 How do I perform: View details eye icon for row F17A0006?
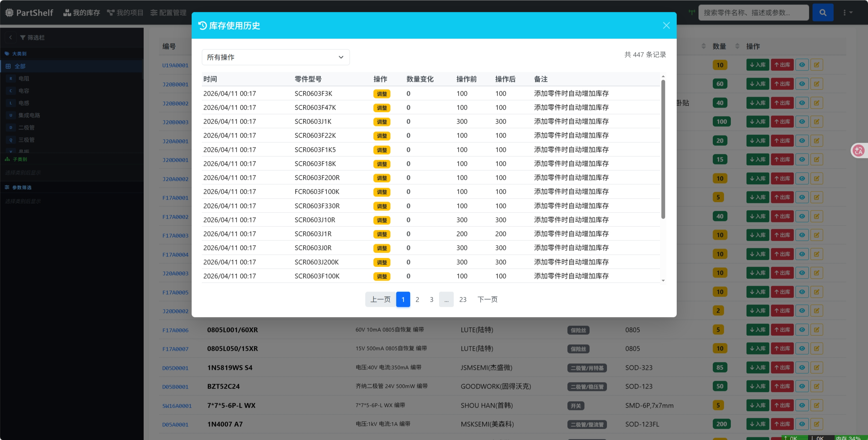click(x=802, y=329)
